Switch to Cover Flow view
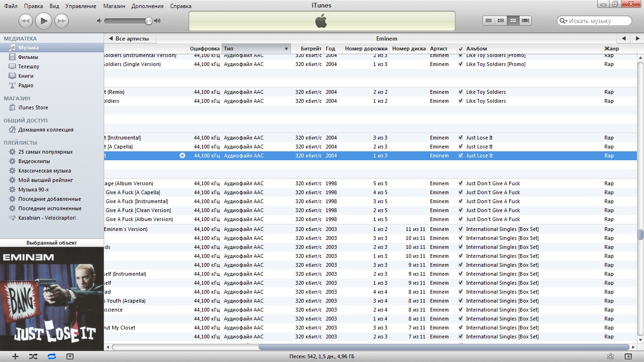Image resolution: width=644 pixels, height=362 pixels. pos(526,21)
